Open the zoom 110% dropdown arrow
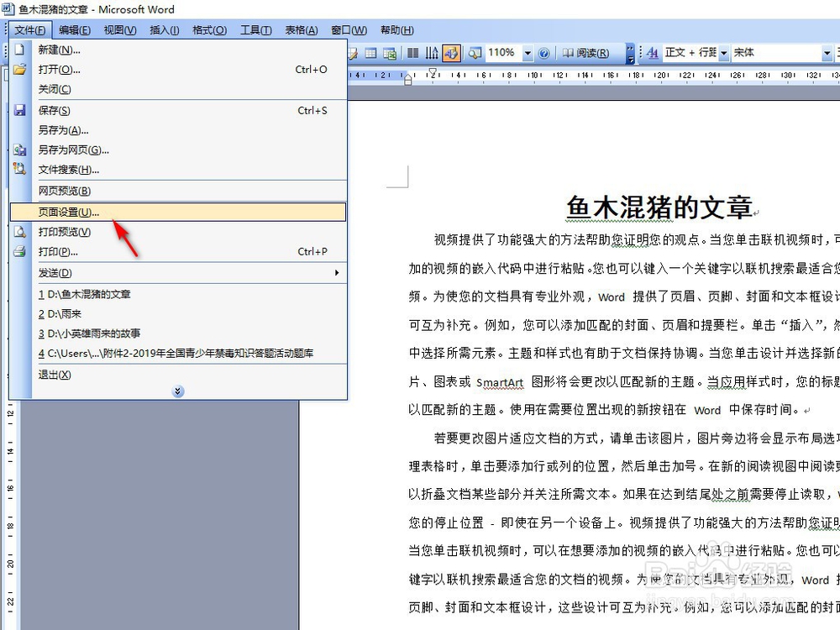 coord(528,53)
